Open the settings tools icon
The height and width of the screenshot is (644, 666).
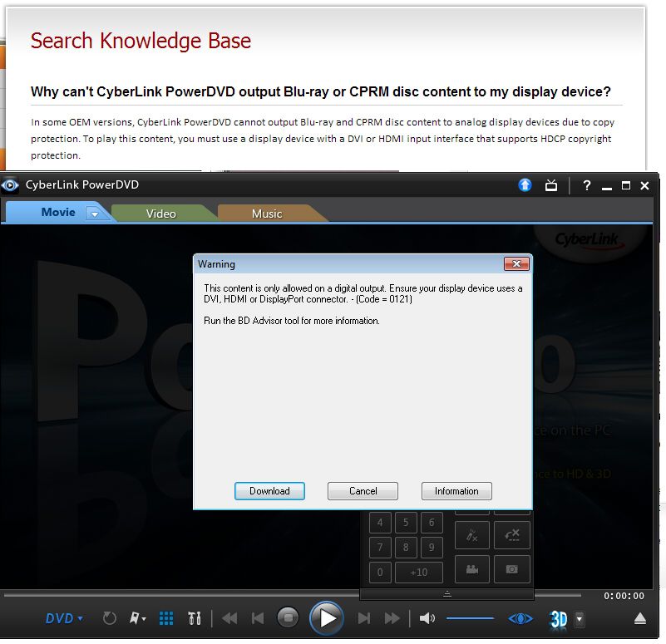(x=195, y=618)
